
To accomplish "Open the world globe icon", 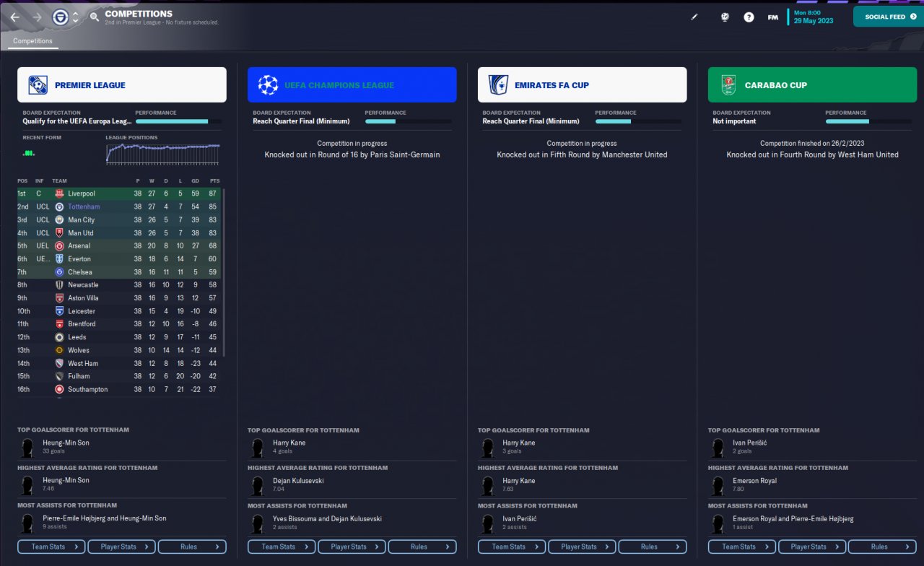I will [725, 17].
